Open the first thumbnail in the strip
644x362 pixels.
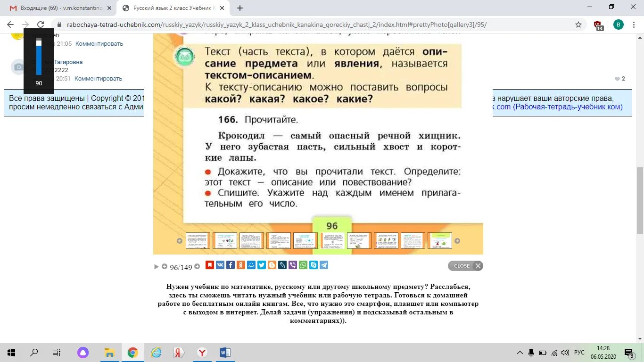pos(198,240)
